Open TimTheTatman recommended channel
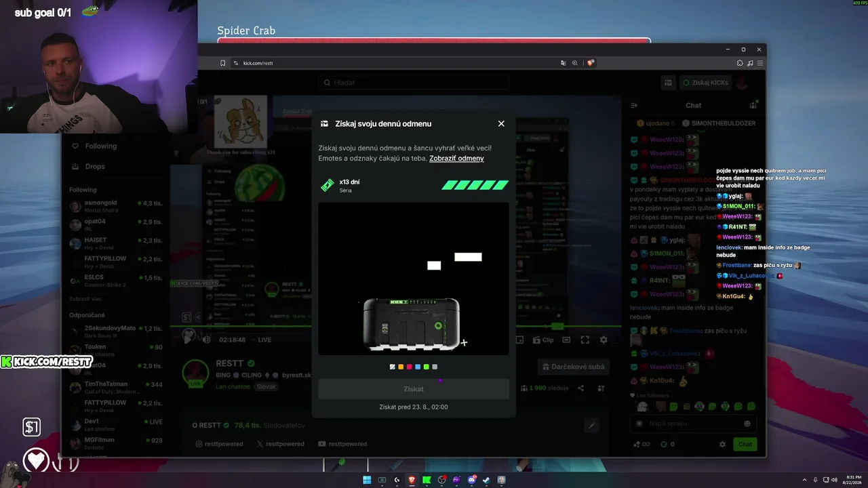 click(x=116, y=387)
